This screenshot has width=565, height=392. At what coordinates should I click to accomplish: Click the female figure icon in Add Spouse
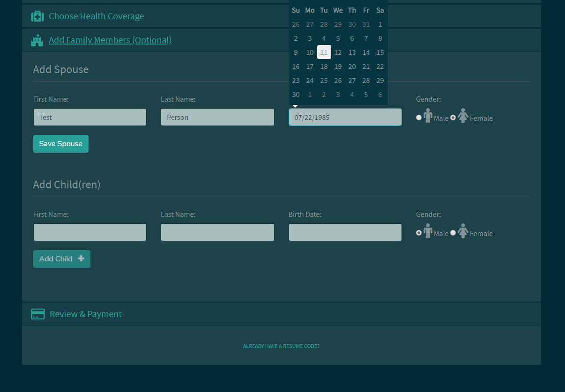tap(463, 116)
